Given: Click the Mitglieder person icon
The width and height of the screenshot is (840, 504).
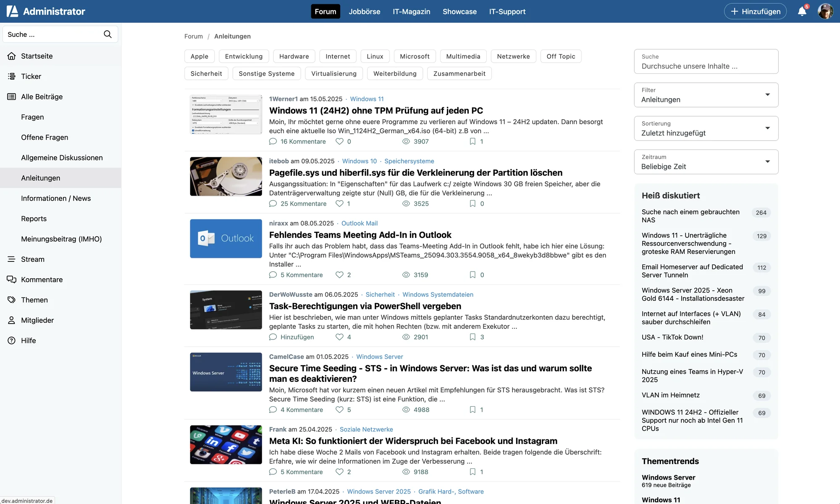Looking at the screenshot, I should (x=12, y=320).
